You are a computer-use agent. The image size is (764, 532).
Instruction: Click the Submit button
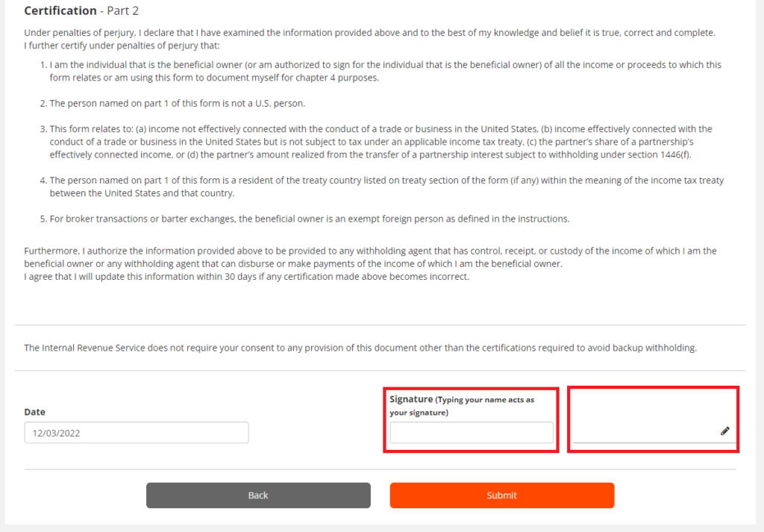tap(502, 495)
